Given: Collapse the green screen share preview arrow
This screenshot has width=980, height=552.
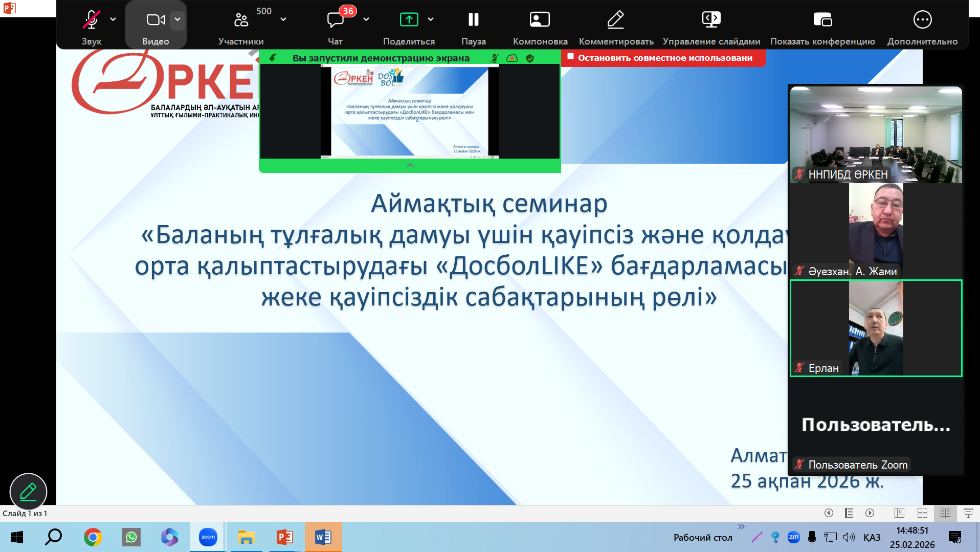Looking at the screenshot, I should tap(410, 165).
